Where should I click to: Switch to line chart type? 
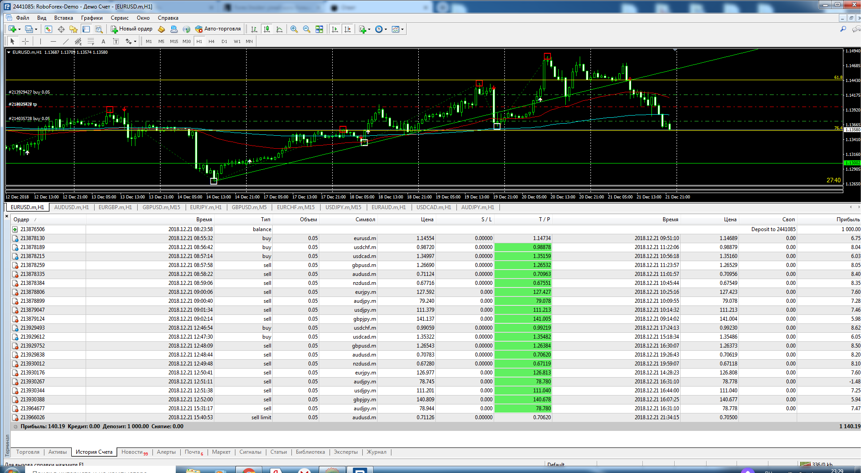click(279, 29)
